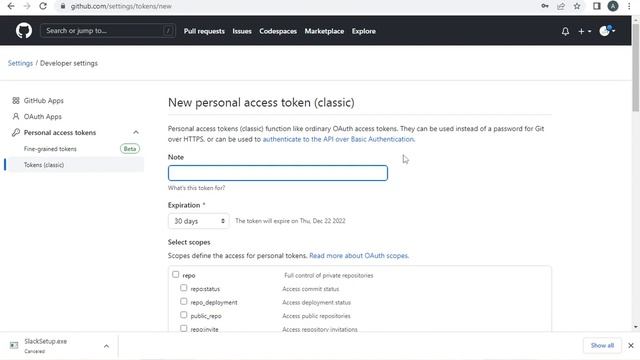Click Show all downloads button
This screenshot has height=360, width=640.
602,345
